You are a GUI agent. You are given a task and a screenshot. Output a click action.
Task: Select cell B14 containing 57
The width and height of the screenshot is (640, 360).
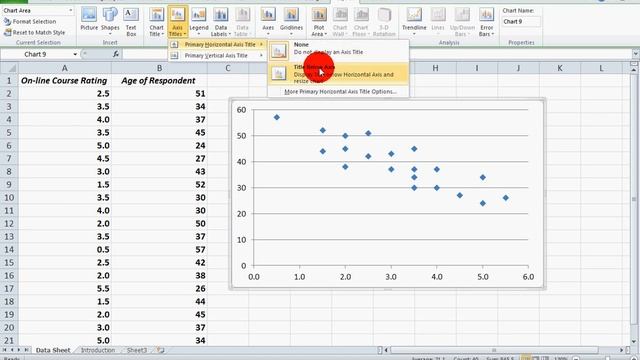[159, 249]
